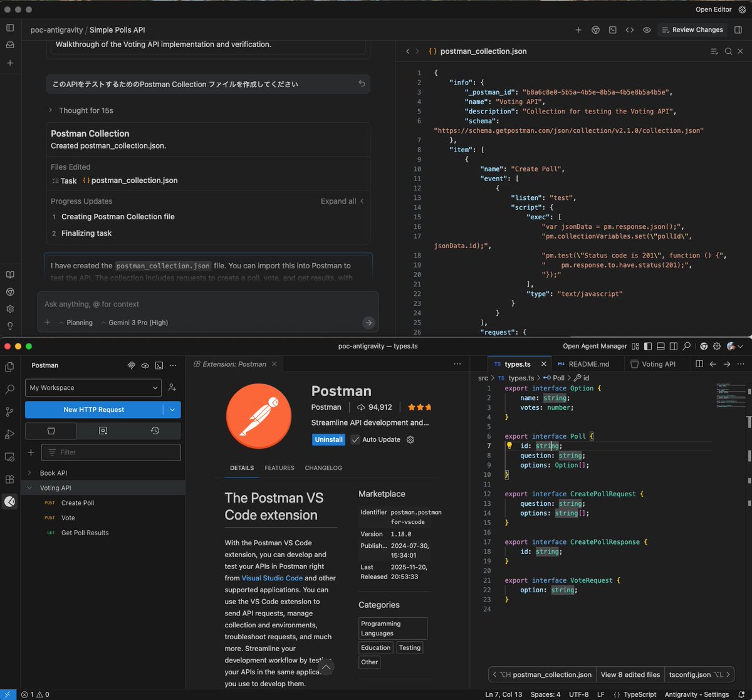
Task: Click Open Agent Manager in VS Code title bar
Action: (595, 347)
